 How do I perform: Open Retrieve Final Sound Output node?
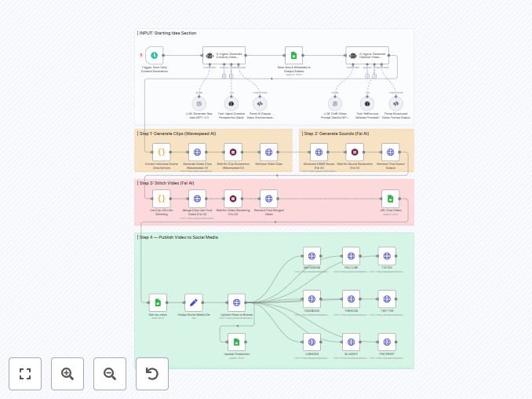[391, 152]
